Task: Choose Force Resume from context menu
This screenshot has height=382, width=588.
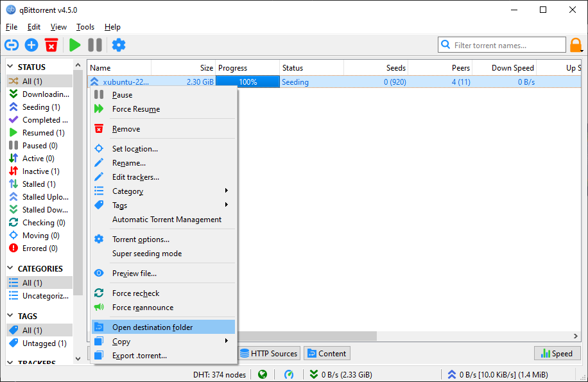Action: pyautogui.click(x=164, y=109)
